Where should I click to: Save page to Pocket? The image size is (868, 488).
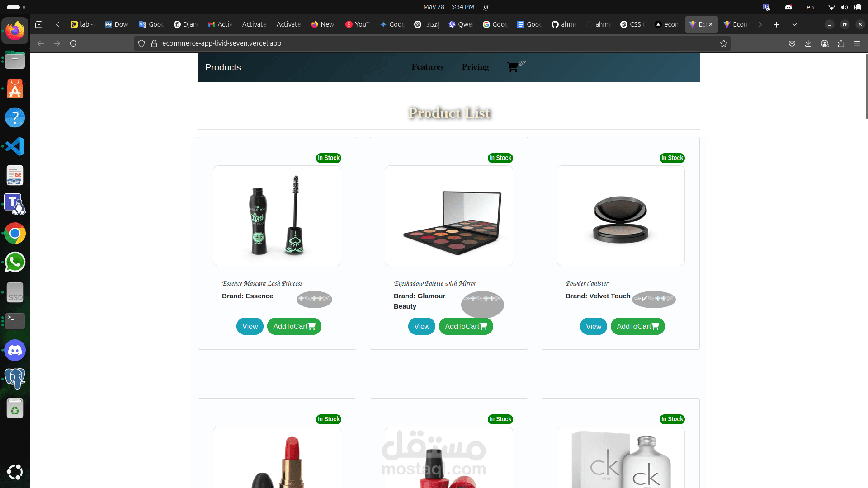792,43
